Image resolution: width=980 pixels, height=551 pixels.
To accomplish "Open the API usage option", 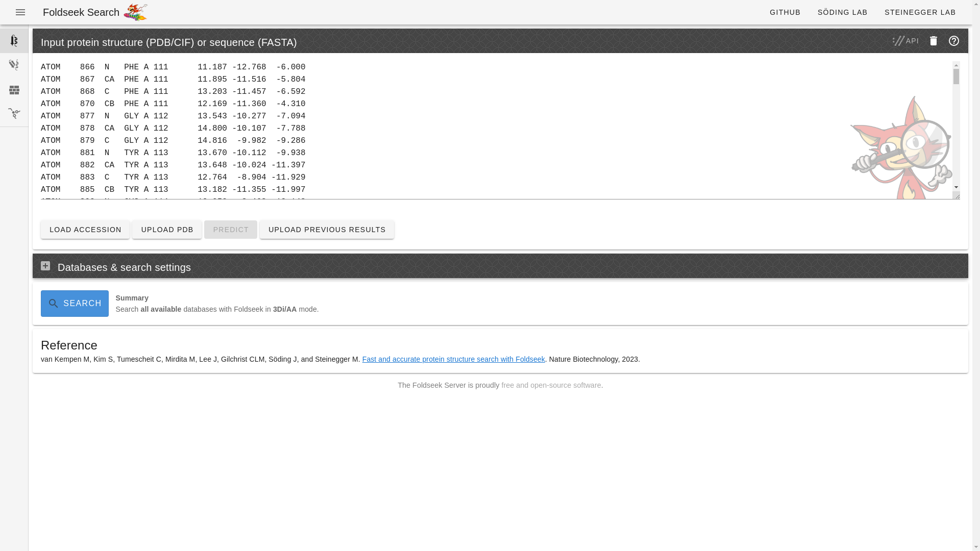I will (906, 41).
